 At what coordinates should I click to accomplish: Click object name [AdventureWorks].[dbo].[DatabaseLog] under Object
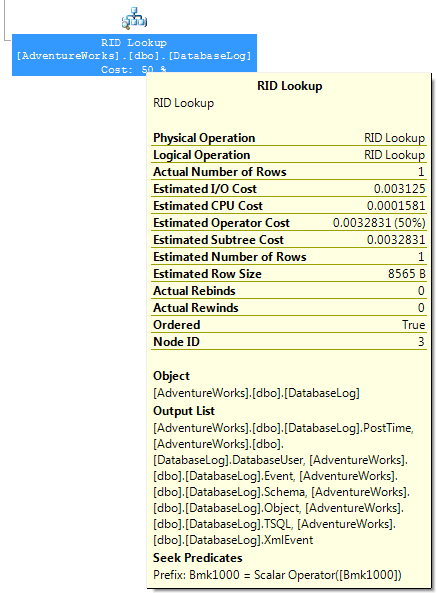(256, 393)
